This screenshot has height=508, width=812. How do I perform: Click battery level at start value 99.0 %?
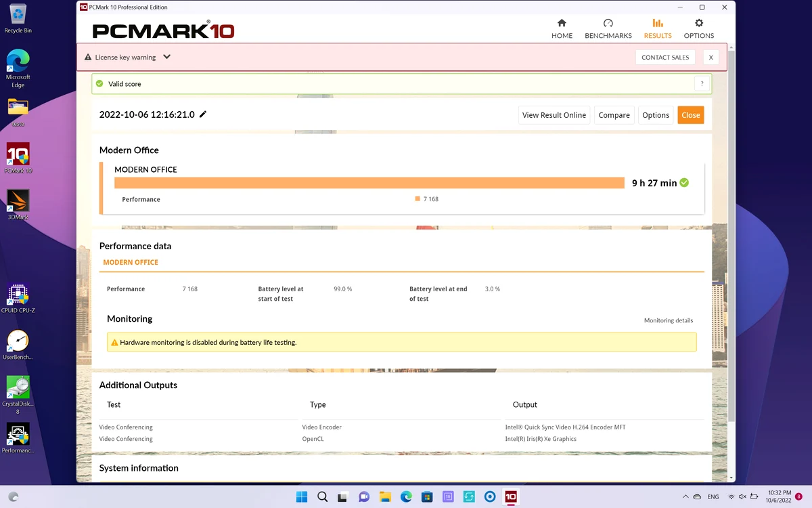coord(343,289)
